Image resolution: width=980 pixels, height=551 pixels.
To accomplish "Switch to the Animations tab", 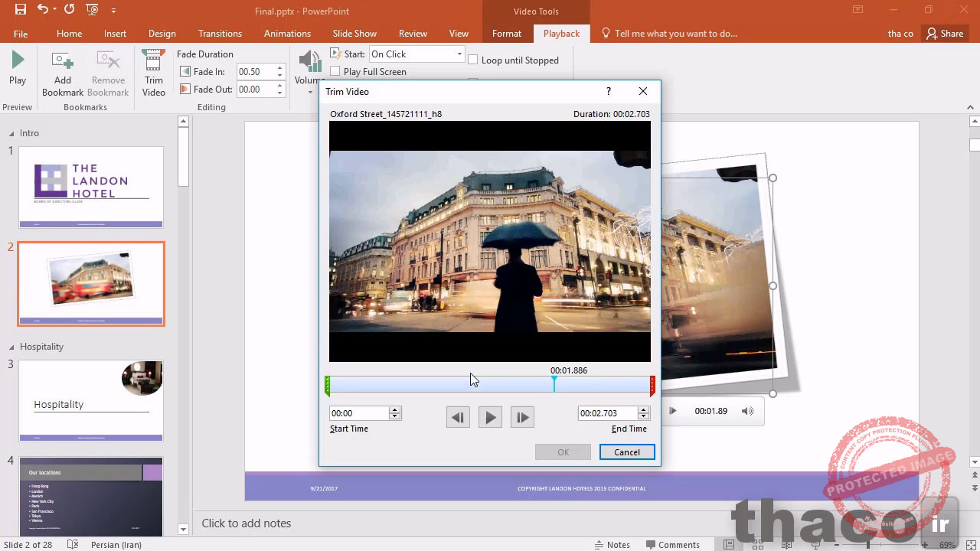I will pos(287,34).
